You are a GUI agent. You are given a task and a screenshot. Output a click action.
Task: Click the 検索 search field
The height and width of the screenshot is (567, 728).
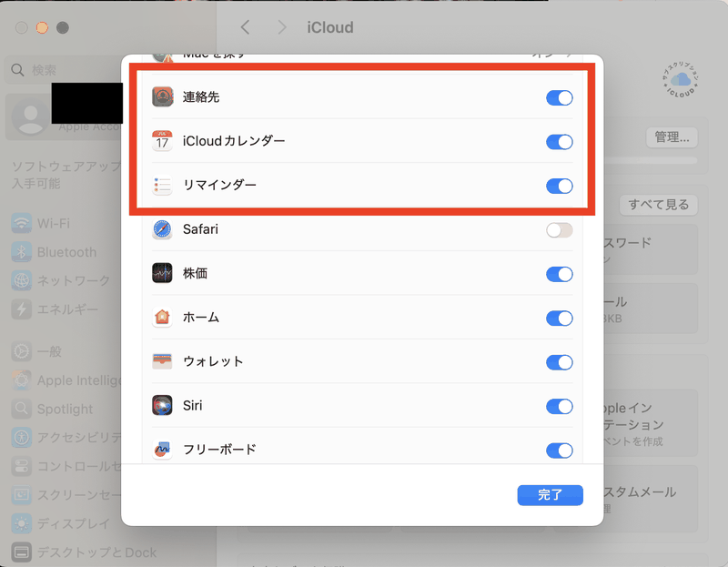click(63, 70)
